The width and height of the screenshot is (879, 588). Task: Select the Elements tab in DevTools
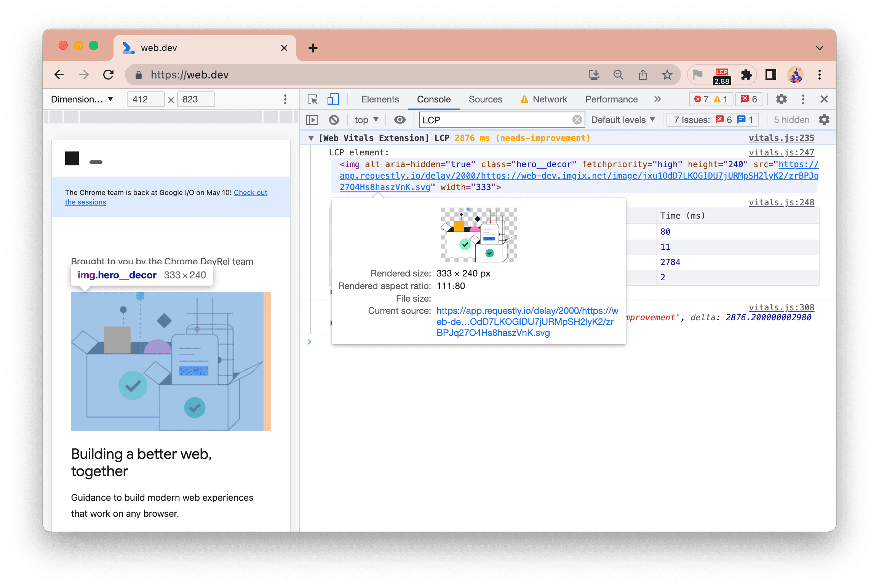(x=379, y=99)
